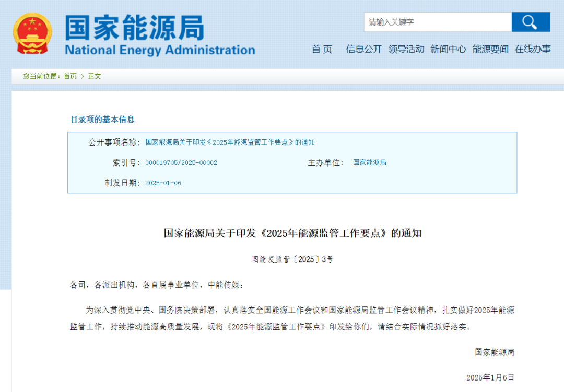
Task: Open the 信息公开 navigation item
Action: [364, 49]
